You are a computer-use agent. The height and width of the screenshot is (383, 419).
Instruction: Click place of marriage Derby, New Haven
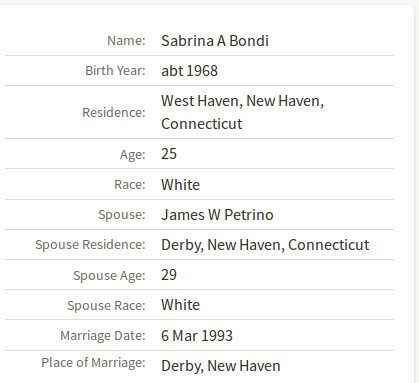(221, 366)
